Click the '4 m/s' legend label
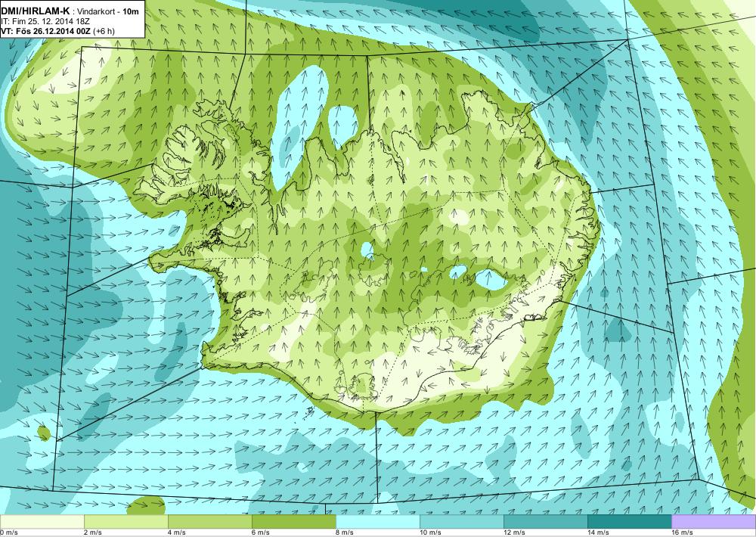 177,532
